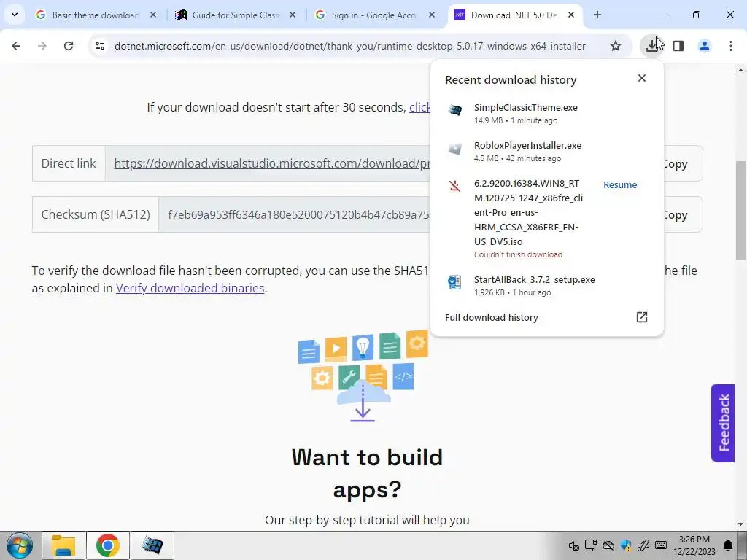Open SimpleClassicTheme.exe from downloads
747x560 pixels.
tap(546, 113)
